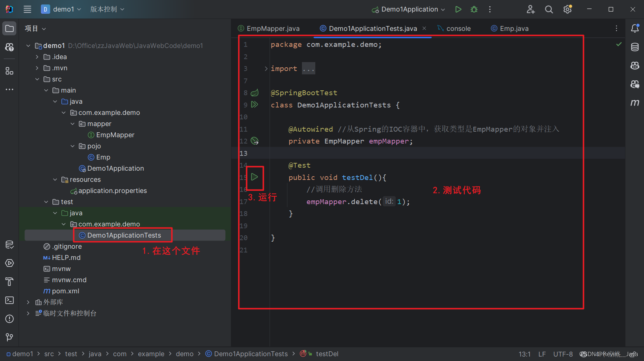This screenshot has width=644, height=361.
Task: Open the demo1 project dropdown
Action: pos(61,9)
